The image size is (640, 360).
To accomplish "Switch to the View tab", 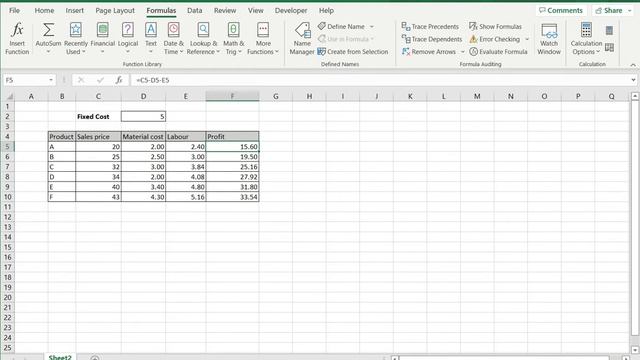I will pyautogui.click(x=256, y=11).
